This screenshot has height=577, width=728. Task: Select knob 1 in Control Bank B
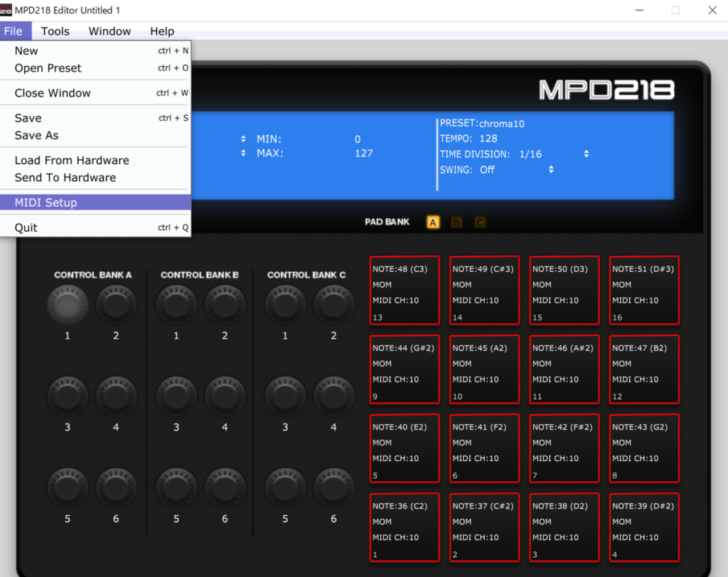tap(176, 305)
